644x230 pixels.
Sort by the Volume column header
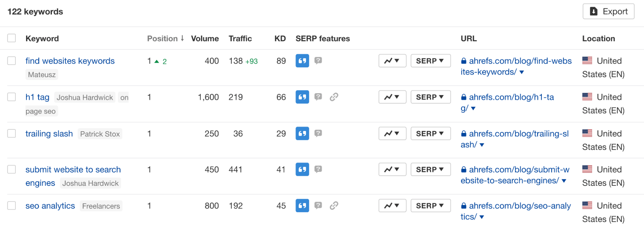pyautogui.click(x=205, y=38)
